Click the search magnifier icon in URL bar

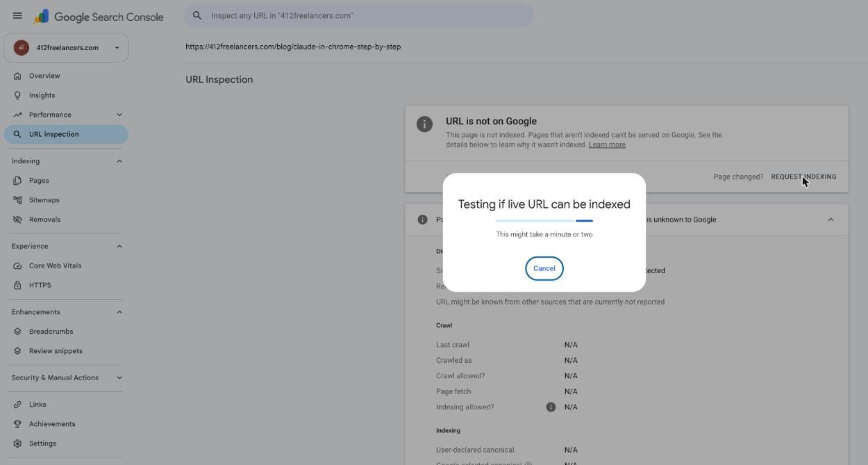[x=197, y=15]
